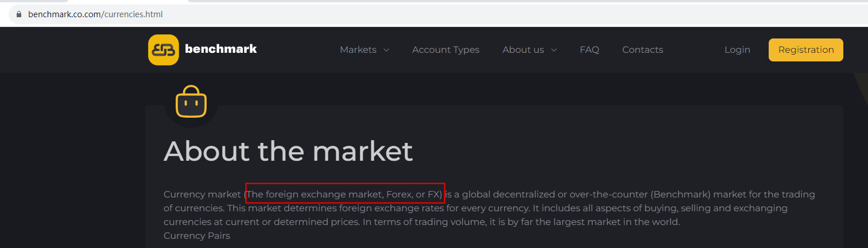Expand the Markets dropdown chevron

click(x=386, y=50)
